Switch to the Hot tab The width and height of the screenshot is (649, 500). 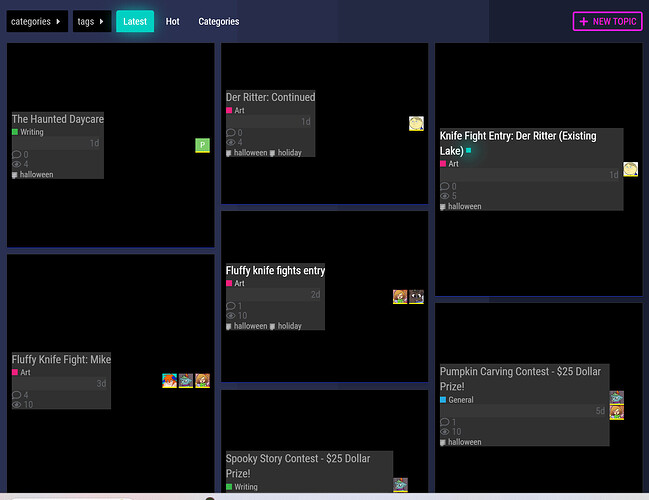click(x=173, y=21)
